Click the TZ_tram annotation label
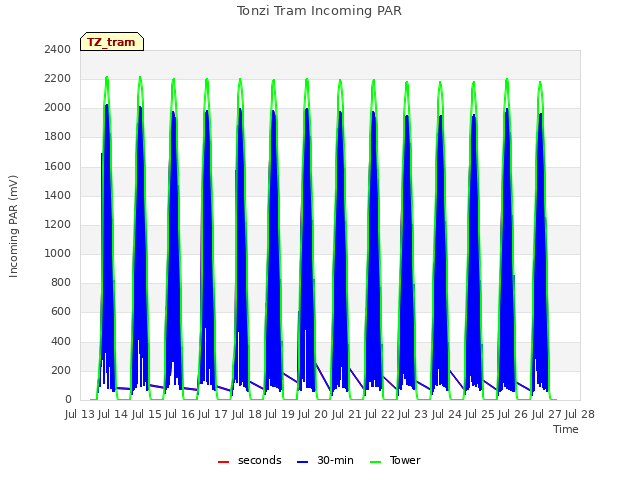This screenshot has height=480, width=640. tap(112, 42)
